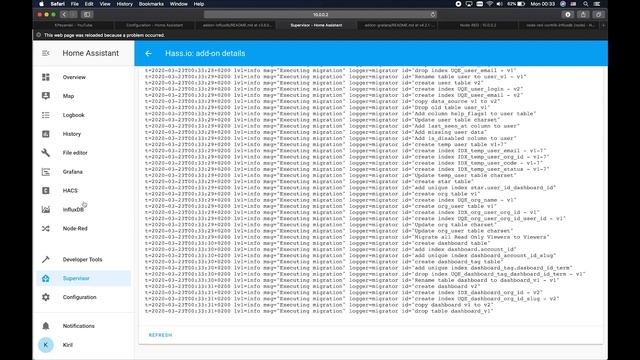Image resolution: width=640 pixels, height=360 pixels.
Task: Open Safari's Edit menu
Action: (89, 4)
